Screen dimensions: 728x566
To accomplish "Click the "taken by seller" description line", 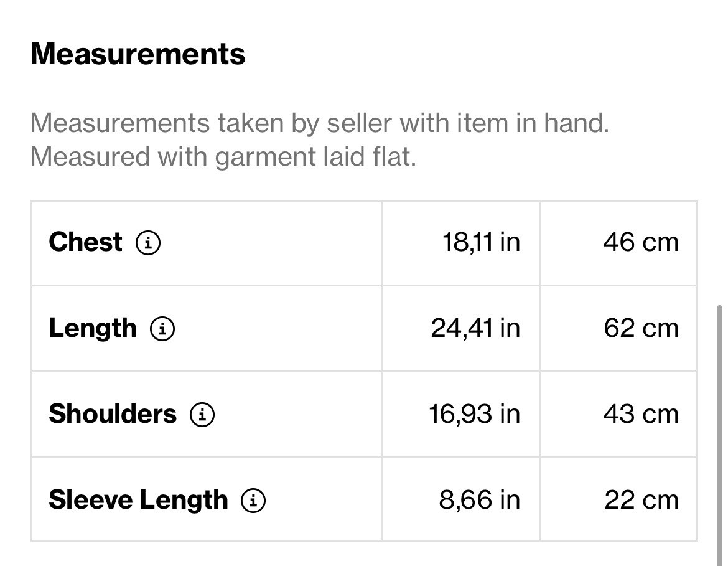I will (x=319, y=123).
